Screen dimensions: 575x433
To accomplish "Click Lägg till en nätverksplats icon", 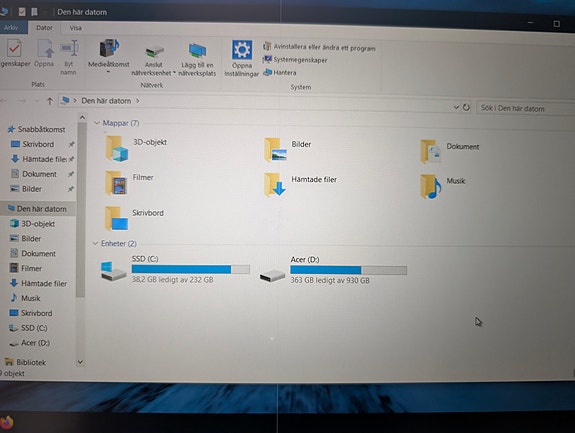I will click(197, 51).
